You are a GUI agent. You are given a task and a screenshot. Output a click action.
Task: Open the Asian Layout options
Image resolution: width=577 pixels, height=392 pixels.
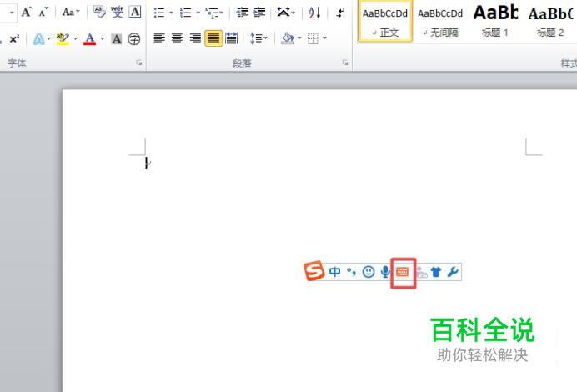tap(286, 13)
